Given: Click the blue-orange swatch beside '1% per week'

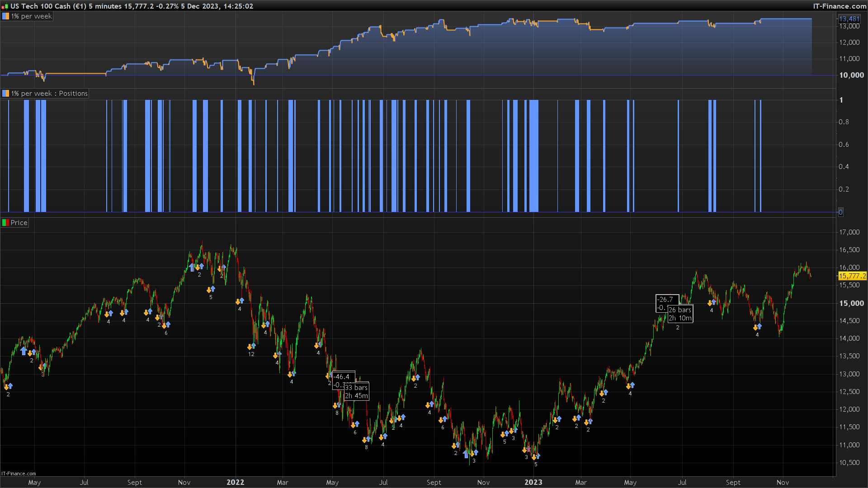Looking at the screenshot, I should pyautogui.click(x=5, y=16).
